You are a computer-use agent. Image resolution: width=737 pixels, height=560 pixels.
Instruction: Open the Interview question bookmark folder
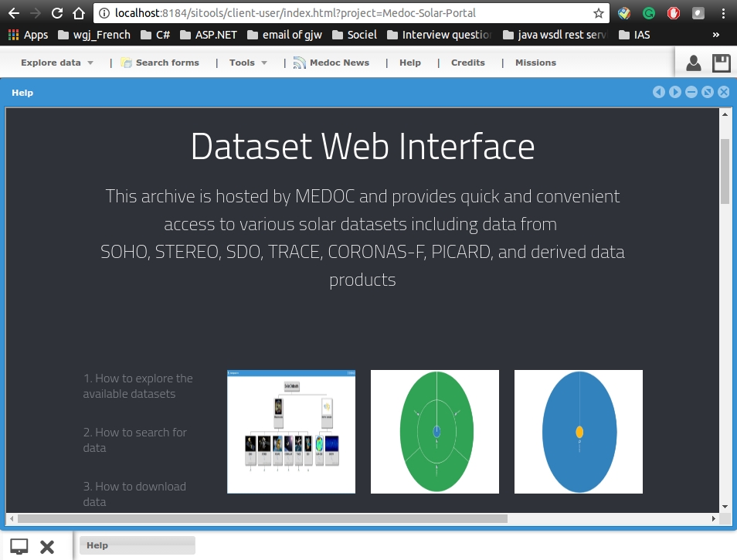[x=440, y=35]
